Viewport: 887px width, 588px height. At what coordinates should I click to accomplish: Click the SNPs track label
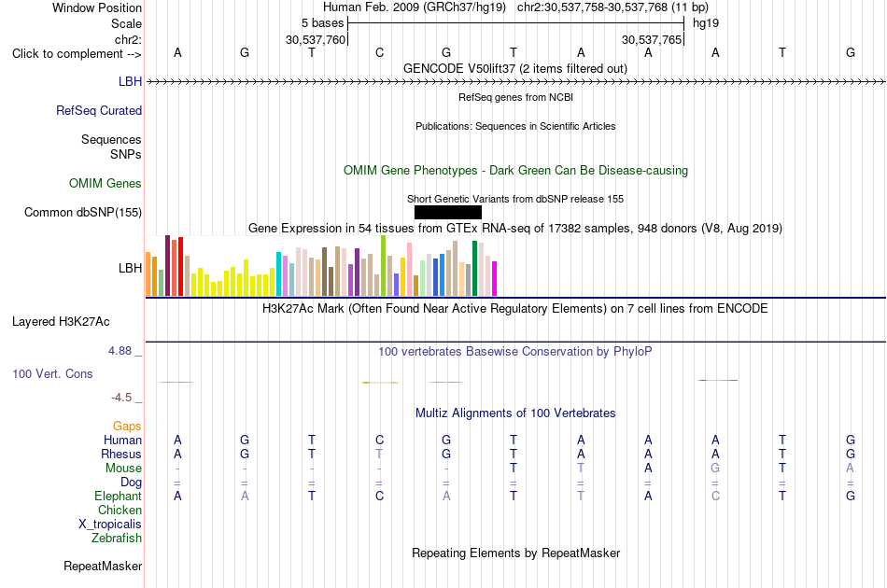(126, 154)
